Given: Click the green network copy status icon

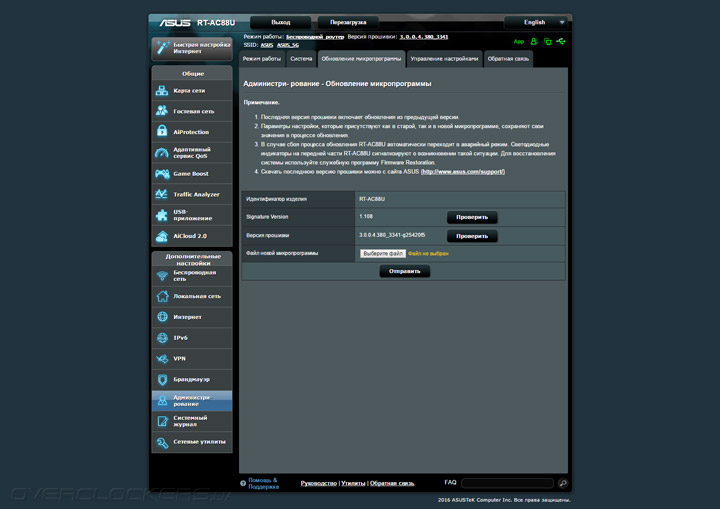Looking at the screenshot, I should coord(547,41).
